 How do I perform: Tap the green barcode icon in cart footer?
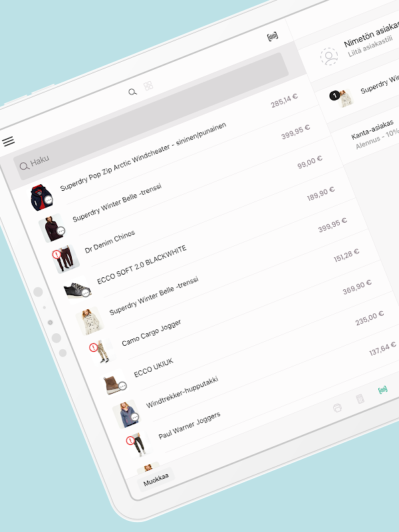[x=383, y=390]
